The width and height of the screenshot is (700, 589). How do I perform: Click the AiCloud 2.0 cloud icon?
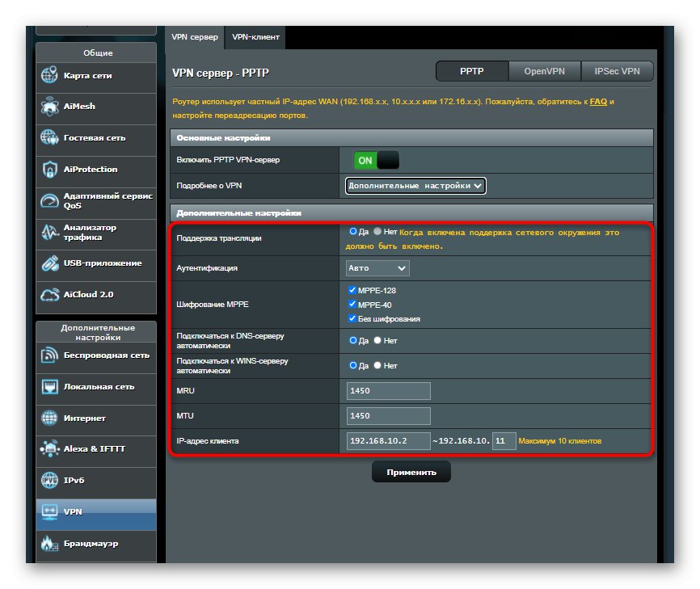[x=49, y=294]
